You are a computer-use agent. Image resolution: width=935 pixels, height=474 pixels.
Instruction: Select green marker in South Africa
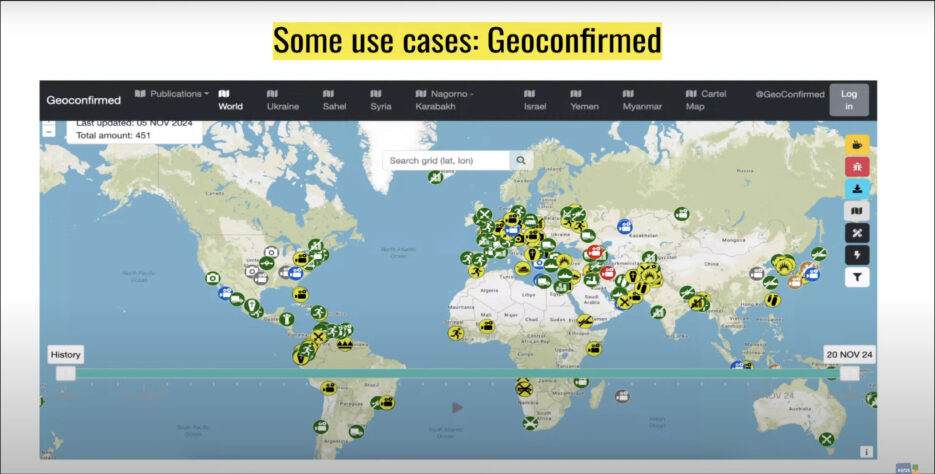530,423
